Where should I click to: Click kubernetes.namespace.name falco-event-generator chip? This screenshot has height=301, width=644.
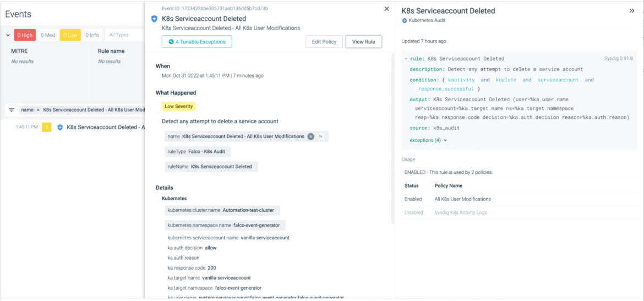pyautogui.click(x=225, y=225)
